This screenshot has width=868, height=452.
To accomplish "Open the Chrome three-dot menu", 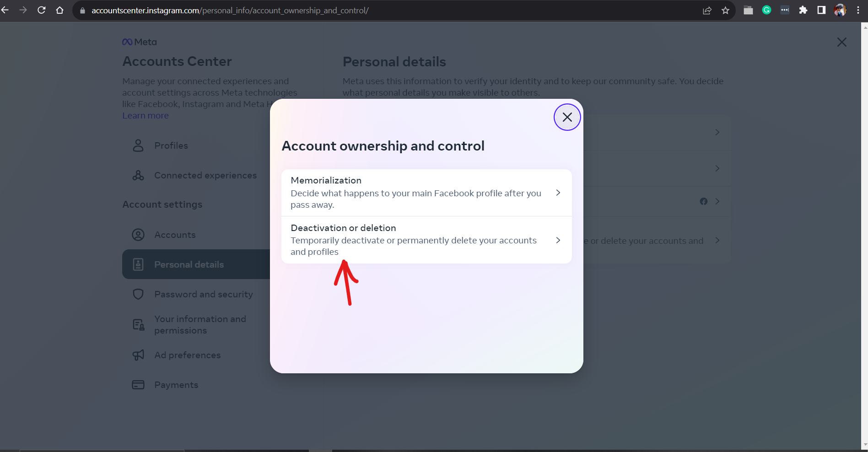I will pyautogui.click(x=858, y=10).
